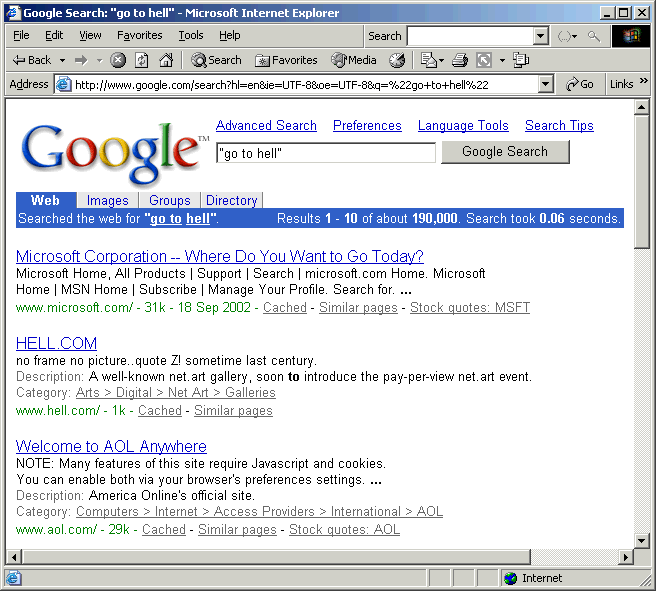Image resolution: width=656 pixels, height=591 pixels.
Task: Open Advanced Search link
Action: click(266, 125)
